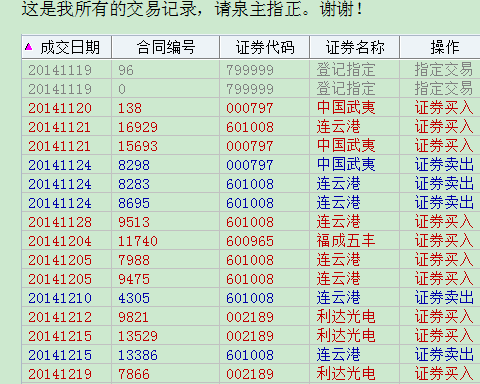Click code 601008 in the contract 4305 row
This screenshot has width=480, height=384.
coord(250,298)
